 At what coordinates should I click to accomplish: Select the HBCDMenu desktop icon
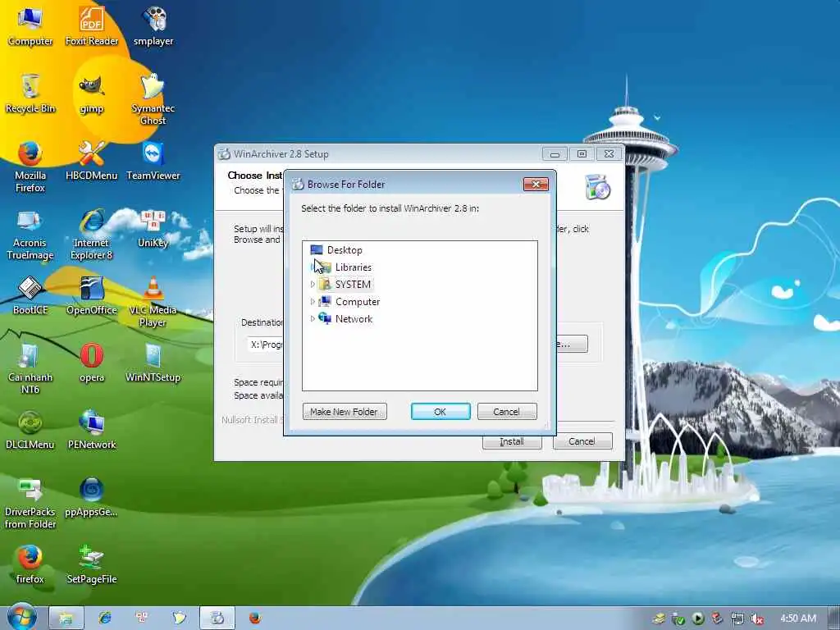(92, 160)
